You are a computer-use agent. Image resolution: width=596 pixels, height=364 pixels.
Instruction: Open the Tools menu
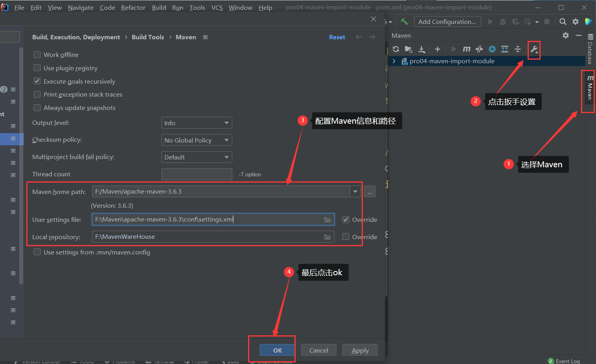pos(197,7)
